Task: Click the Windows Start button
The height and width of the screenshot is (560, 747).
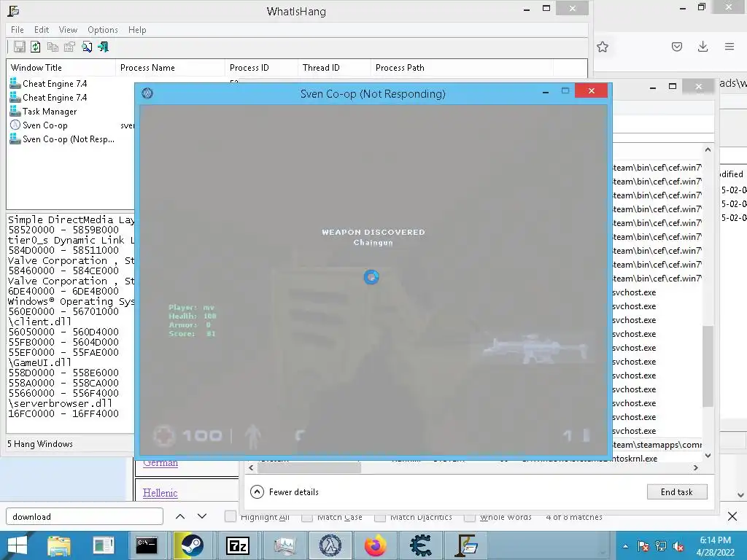Action: (18, 545)
